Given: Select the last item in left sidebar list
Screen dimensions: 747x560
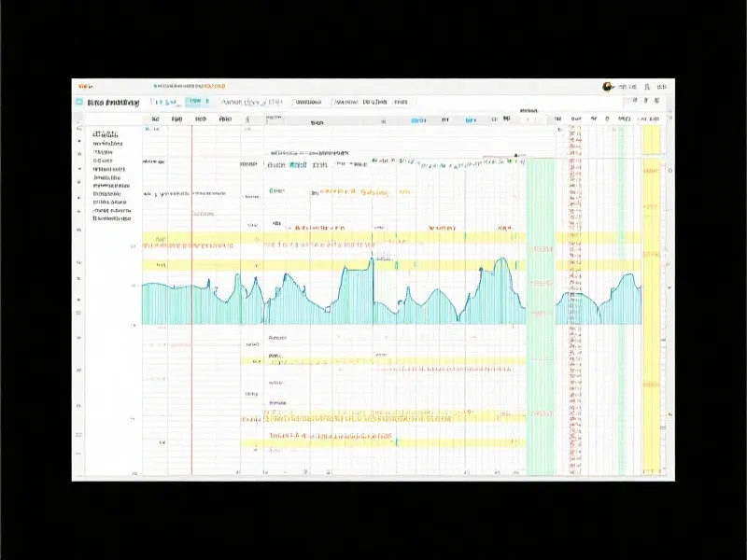Looking at the screenshot, I should click(x=111, y=218).
